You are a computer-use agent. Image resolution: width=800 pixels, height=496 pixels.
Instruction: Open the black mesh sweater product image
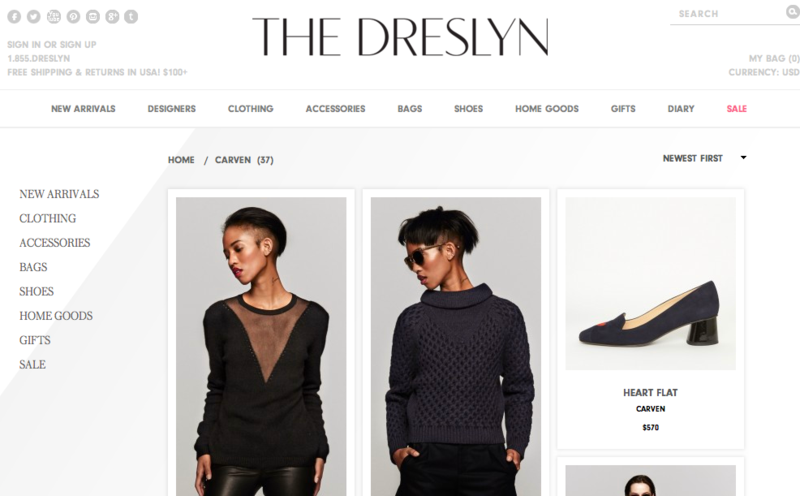261,346
